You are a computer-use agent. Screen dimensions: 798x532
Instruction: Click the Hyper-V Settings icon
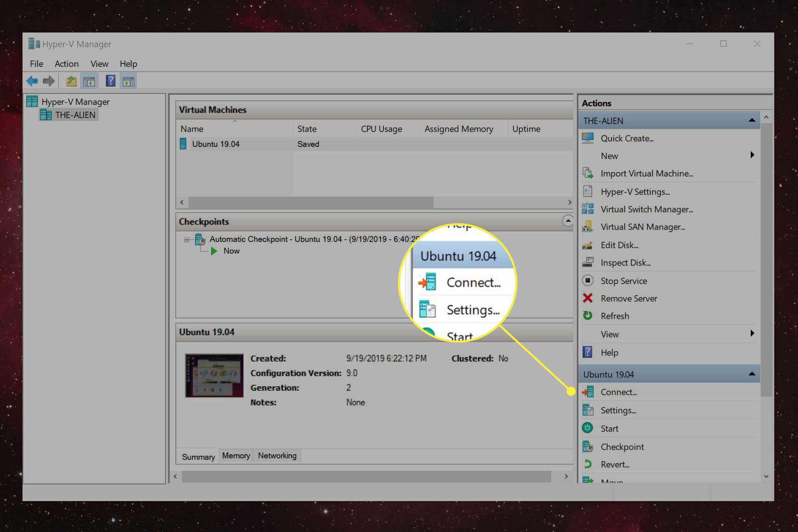(588, 192)
